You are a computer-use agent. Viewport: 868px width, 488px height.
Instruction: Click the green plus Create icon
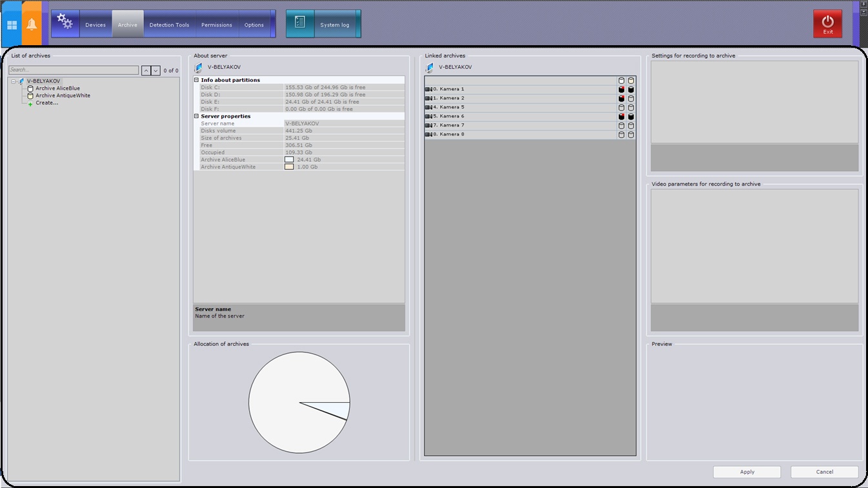point(30,103)
